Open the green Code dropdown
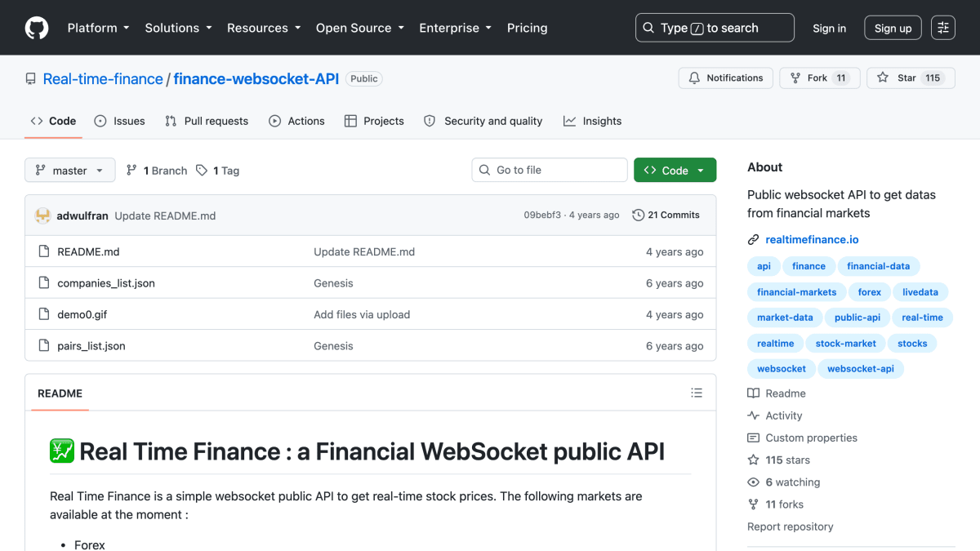Image resolution: width=980 pixels, height=551 pixels. click(675, 170)
